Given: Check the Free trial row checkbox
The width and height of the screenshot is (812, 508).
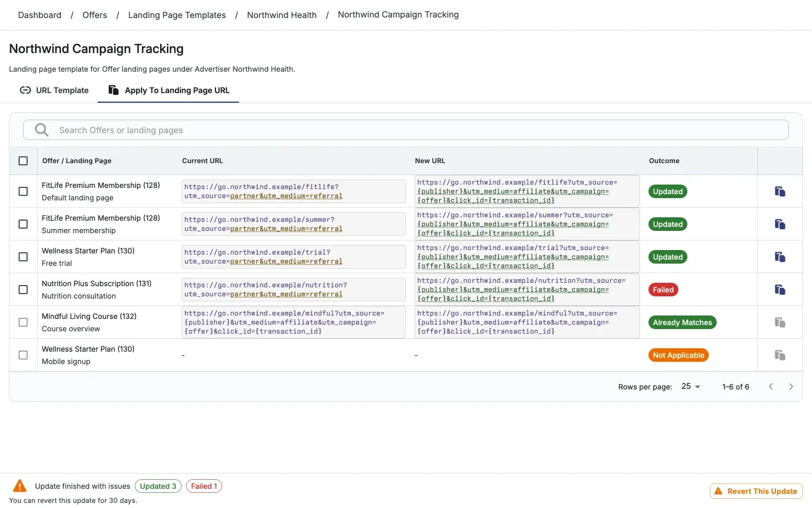Looking at the screenshot, I should click(23, 257).
